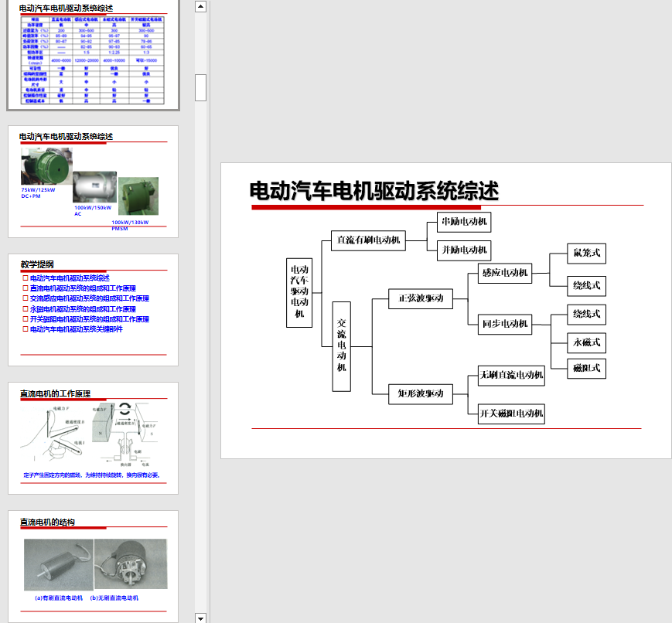The image size is (672, 623).
Task: Click the outline item 交流感应电机驱动系统的组成和工作原理
Action: tap(90, 298)
